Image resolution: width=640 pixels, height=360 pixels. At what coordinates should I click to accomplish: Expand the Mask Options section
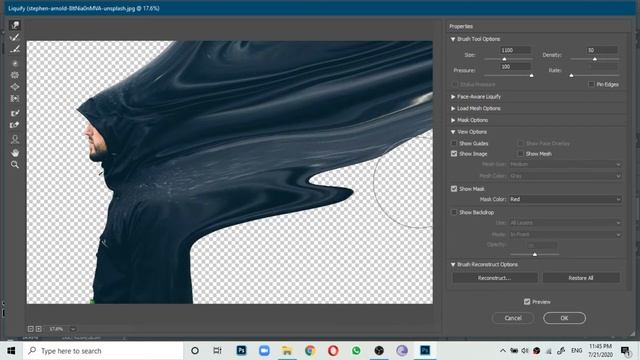coord(453,120)
